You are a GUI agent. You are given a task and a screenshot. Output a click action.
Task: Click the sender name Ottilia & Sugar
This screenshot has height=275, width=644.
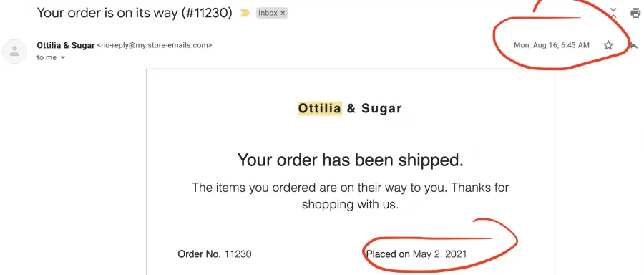tap(66, 45)
